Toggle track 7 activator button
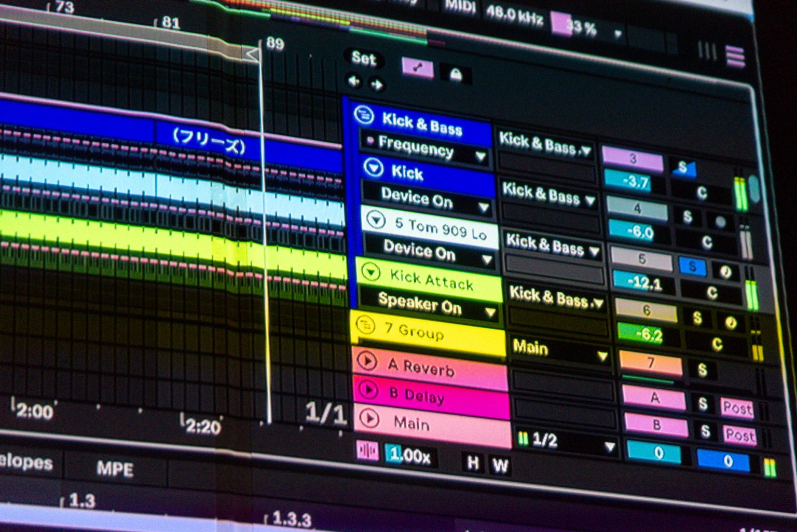Viewport: 797px width, 532px height. [651, 362]
